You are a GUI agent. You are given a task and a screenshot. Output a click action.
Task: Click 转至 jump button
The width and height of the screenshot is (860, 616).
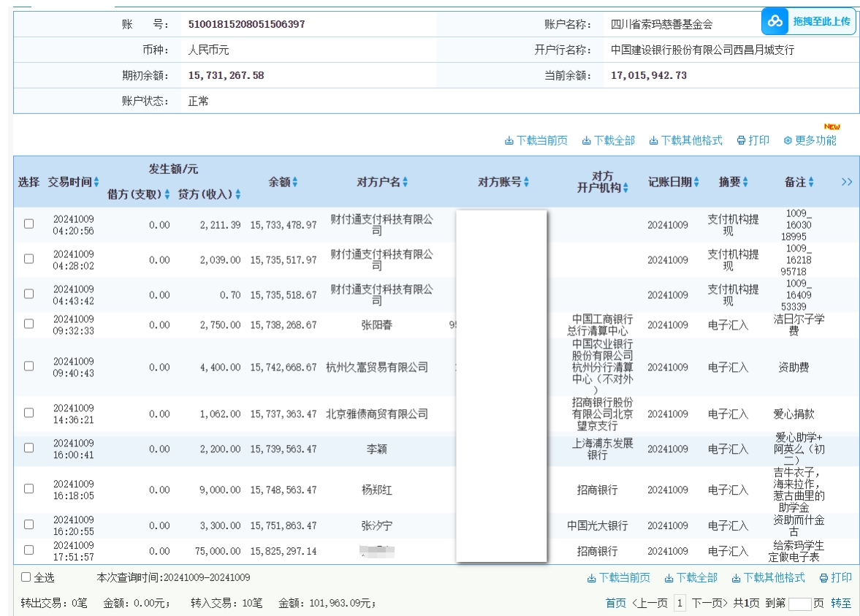coord(841,604)
